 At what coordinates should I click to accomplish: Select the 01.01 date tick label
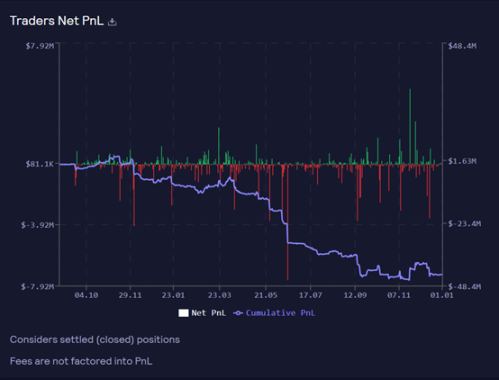tap(442, 295)
